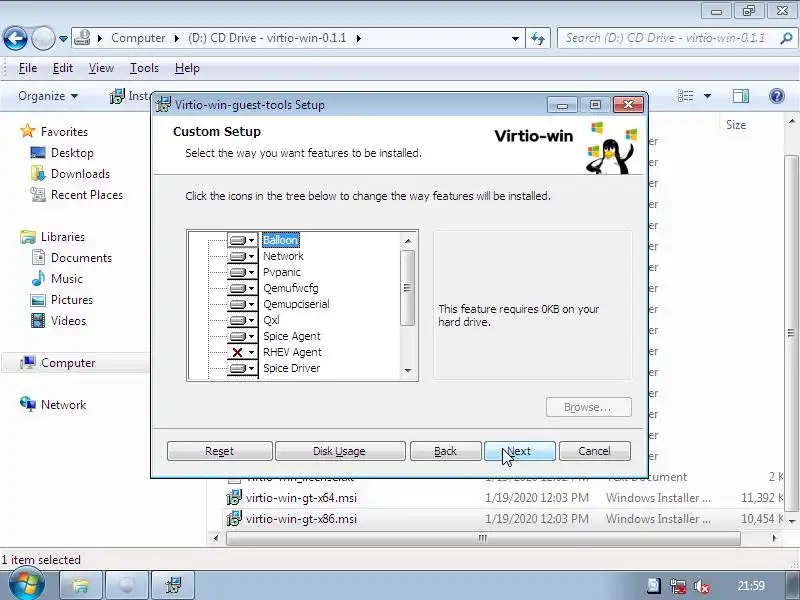Click the change view icon

pyautogui.click(x=685, y=96)
